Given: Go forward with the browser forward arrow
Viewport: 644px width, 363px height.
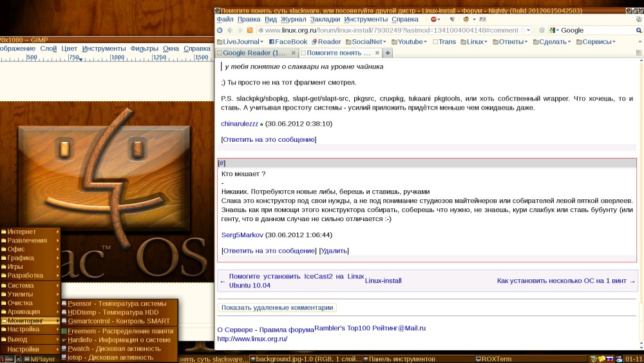Looking at the screenshot, I should pyautogui.click(x=240, y=30).
